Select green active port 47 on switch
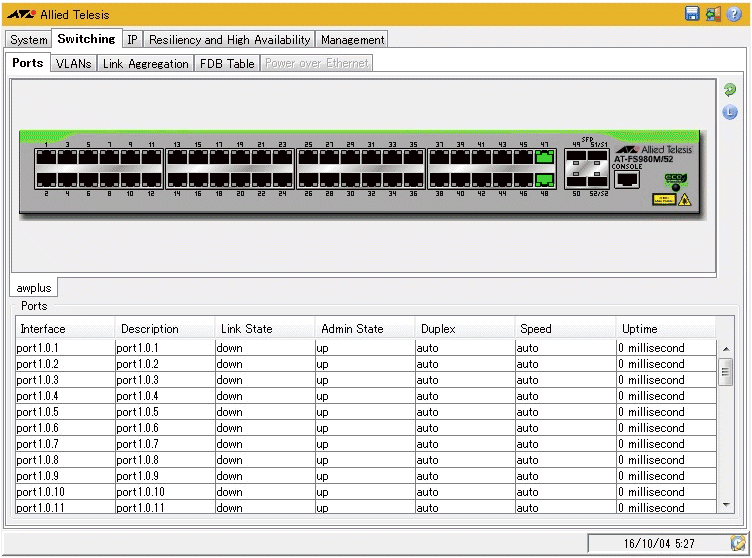Viewport: 752px width, 558px height. 544,157
